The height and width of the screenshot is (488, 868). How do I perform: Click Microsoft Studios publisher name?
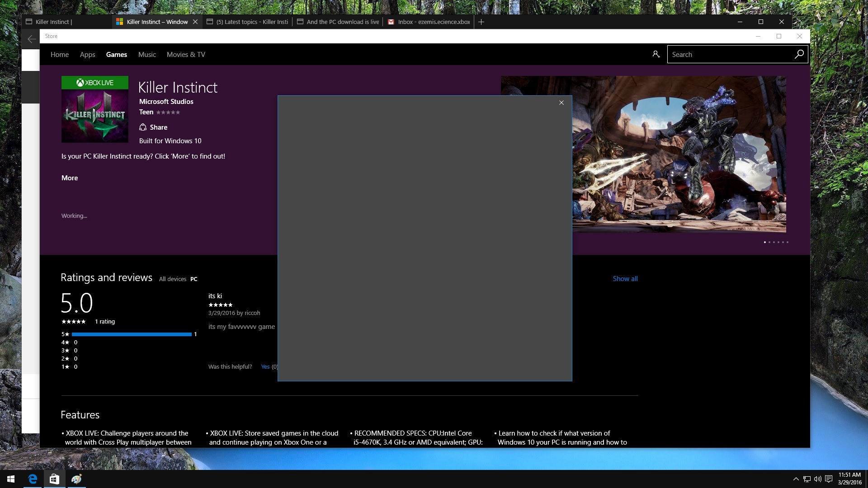(166, 101)
